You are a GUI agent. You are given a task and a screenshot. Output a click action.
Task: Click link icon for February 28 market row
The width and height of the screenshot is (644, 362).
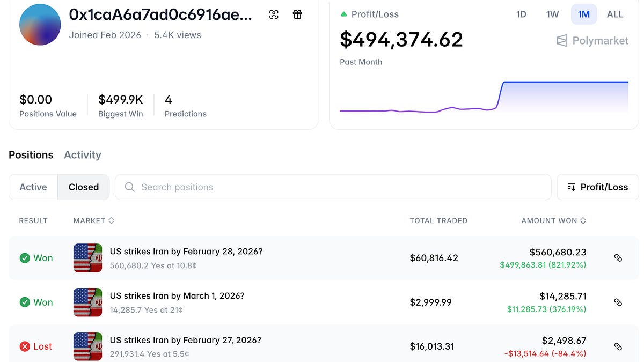click(618, 258)
